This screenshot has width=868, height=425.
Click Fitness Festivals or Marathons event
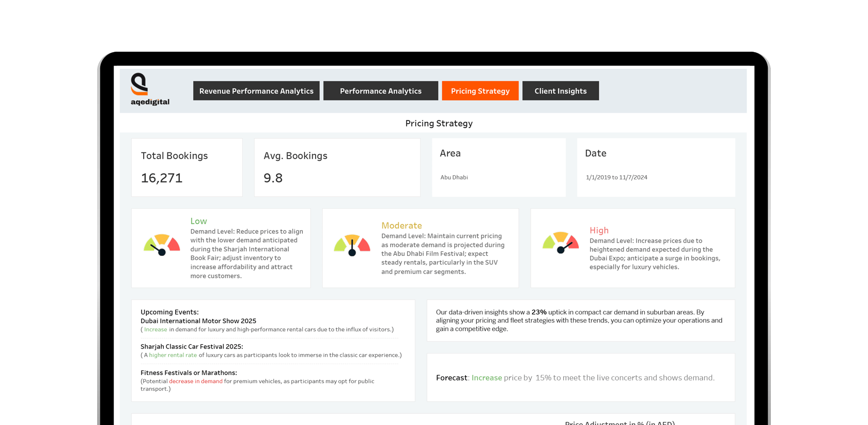click(x=189, y=373)
